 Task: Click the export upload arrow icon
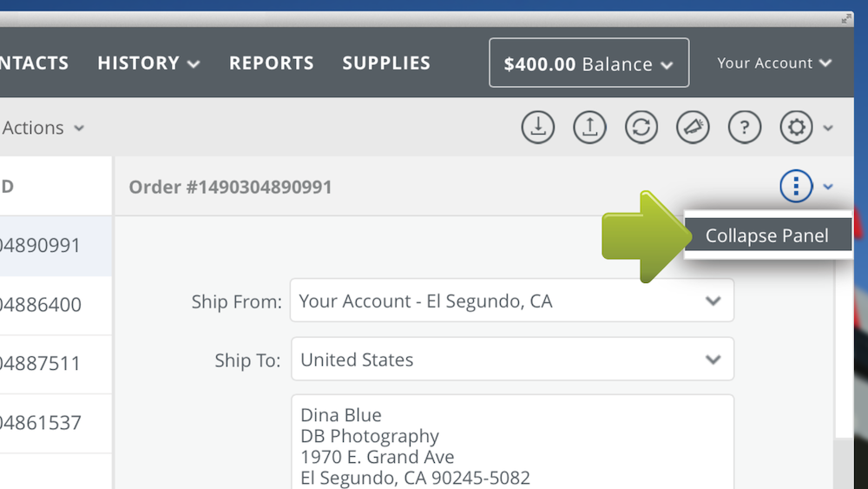(x=589, y=128)
